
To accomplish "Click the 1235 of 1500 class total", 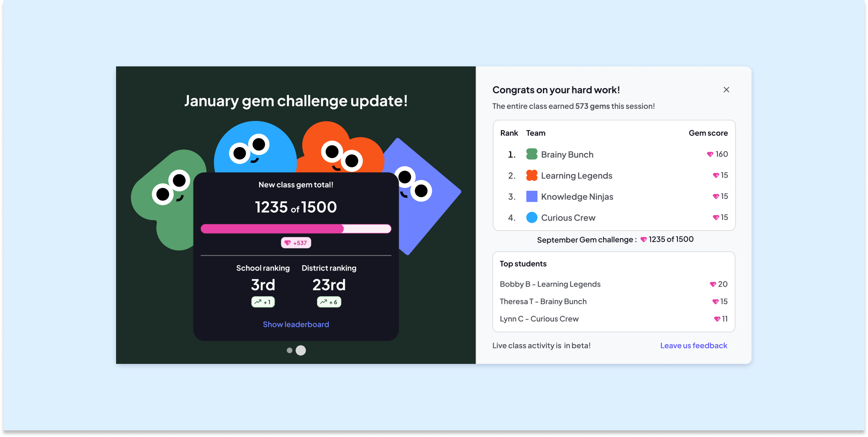I will pyautogui.click(x=296, y=207).
